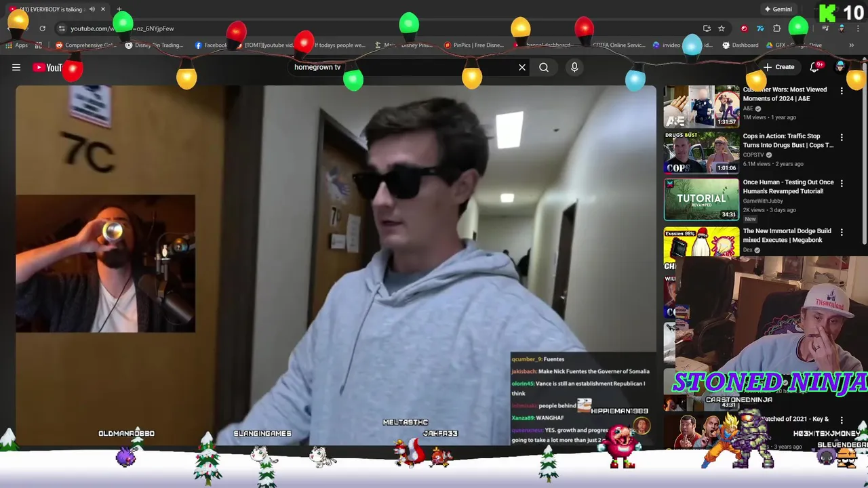The width and height of the screenshot is (868, 488).
Task: Open Customer Wars: Most Viewed Moments title
Action: click(785, 94)
